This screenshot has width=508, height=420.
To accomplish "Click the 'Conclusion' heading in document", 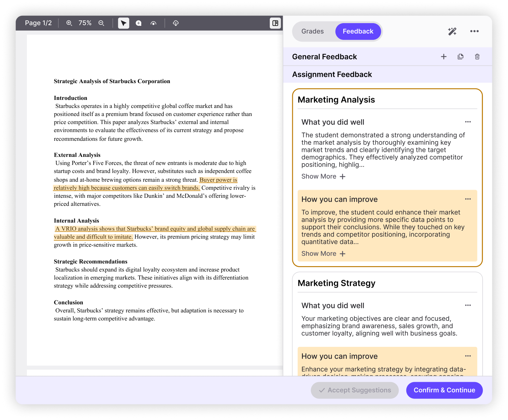I will click(68, 302).
